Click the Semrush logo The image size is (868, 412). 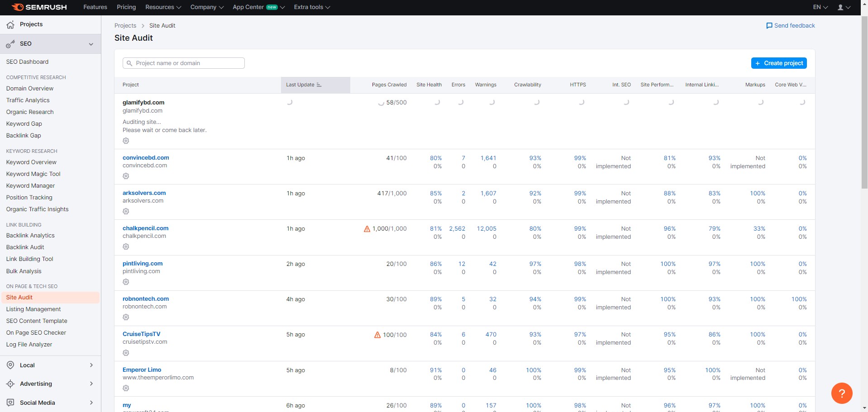tap(39, 7)
